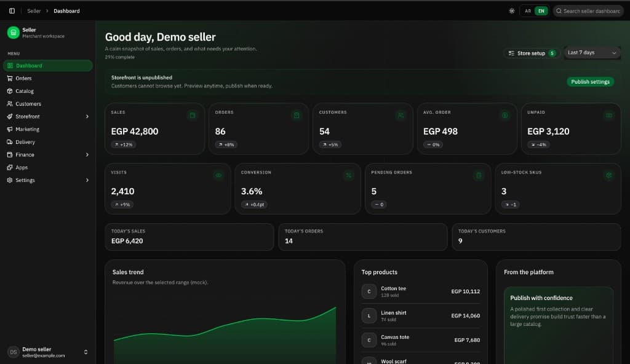Open Orders in the sidebar

coord(48,78)
